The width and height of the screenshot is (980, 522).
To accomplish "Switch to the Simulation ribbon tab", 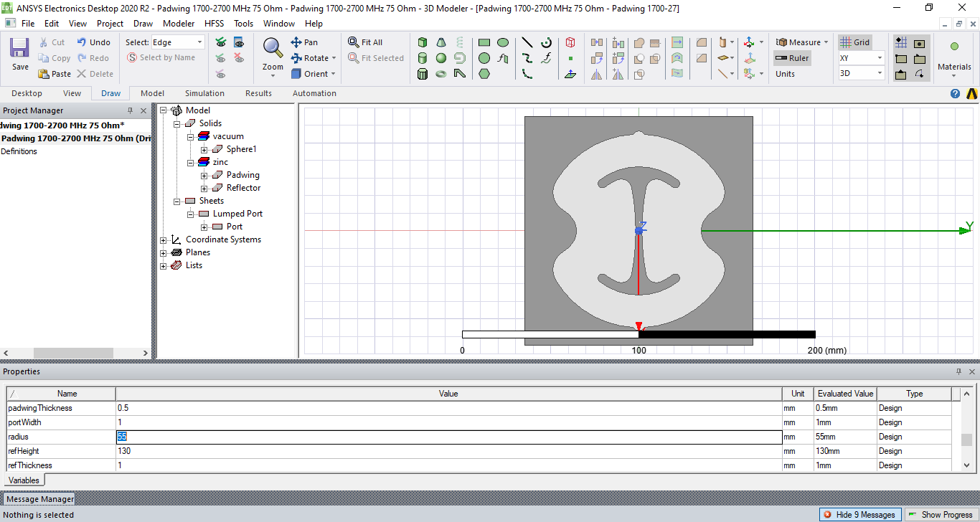I will point(204,93).
